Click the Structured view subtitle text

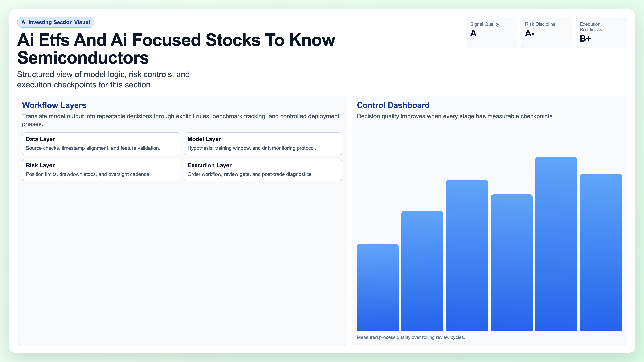click(103, 79)
